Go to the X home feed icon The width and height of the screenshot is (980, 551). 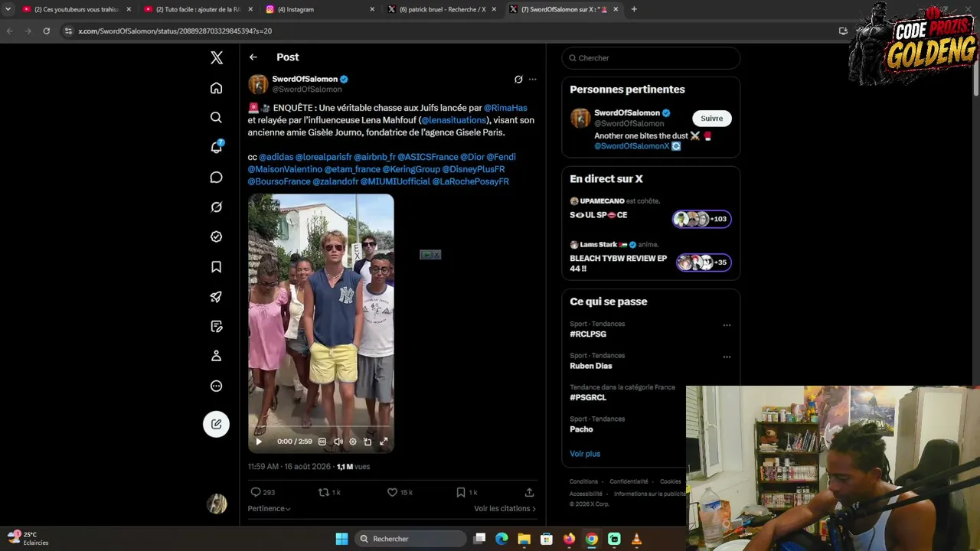pyautogui.click(x=217, y=88)
